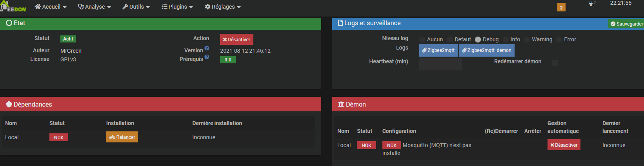Image resolution: width=644 pixels, height=166 pixels.
Task: Select the Warning log level radio
Action: point(527,39)
